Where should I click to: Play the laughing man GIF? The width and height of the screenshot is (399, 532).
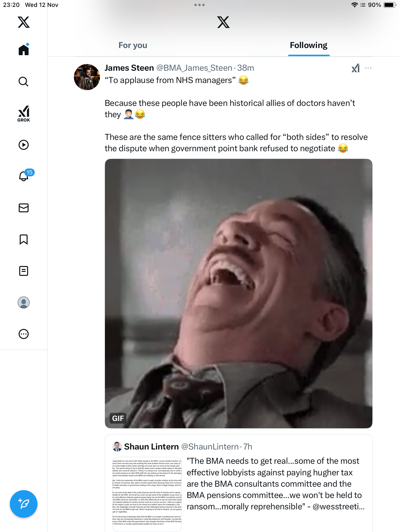[238, 293]
